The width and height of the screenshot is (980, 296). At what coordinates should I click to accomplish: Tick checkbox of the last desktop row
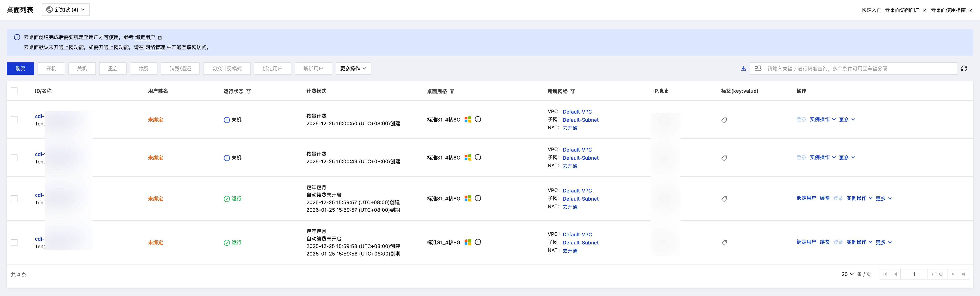point(14,243)
